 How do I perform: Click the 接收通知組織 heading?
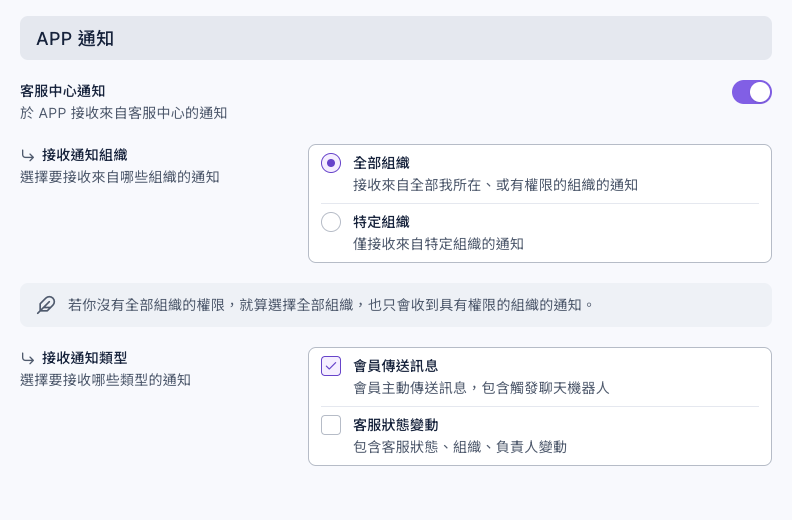point(84,155)
